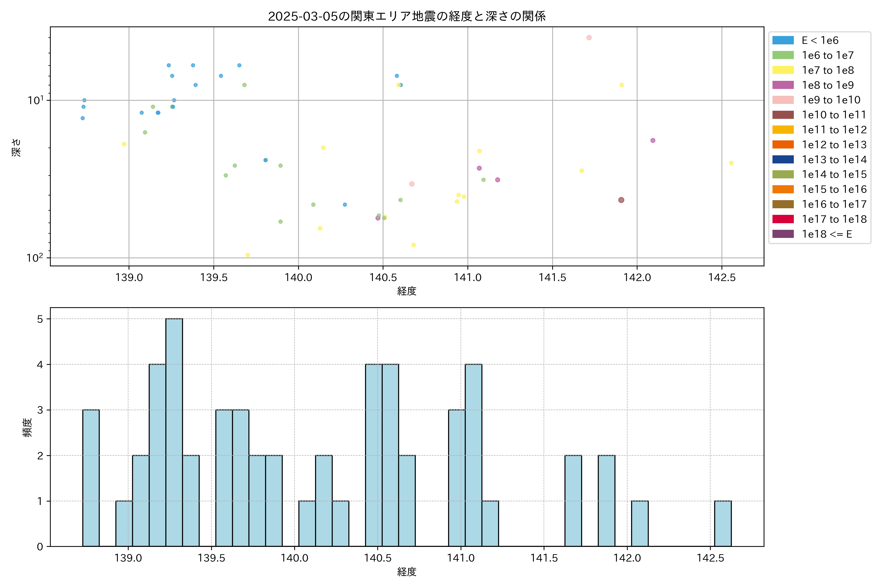Click the purple scatter point near longitude 142.1
Viewport: 882px width, 588px height.
point(652,140)
